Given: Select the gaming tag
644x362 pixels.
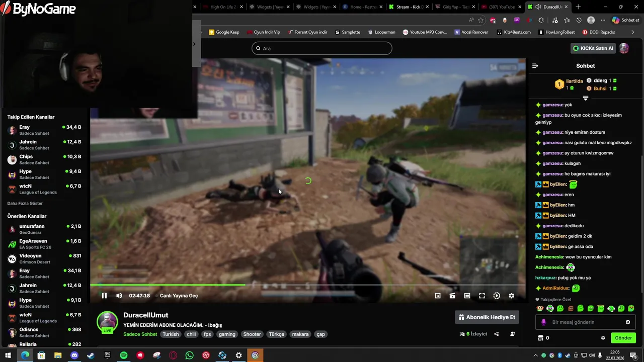Looking at the screenshot, I should (227, 334).
